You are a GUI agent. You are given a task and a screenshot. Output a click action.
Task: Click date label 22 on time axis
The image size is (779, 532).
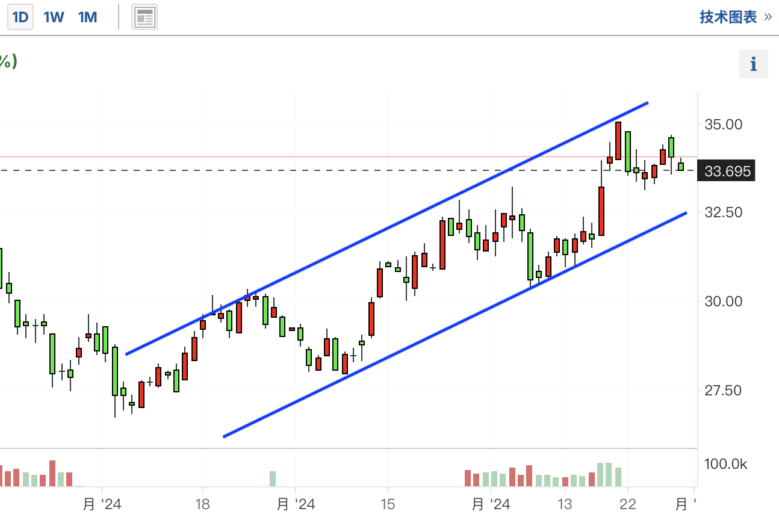pyautogui.click(x=628, y=504)
